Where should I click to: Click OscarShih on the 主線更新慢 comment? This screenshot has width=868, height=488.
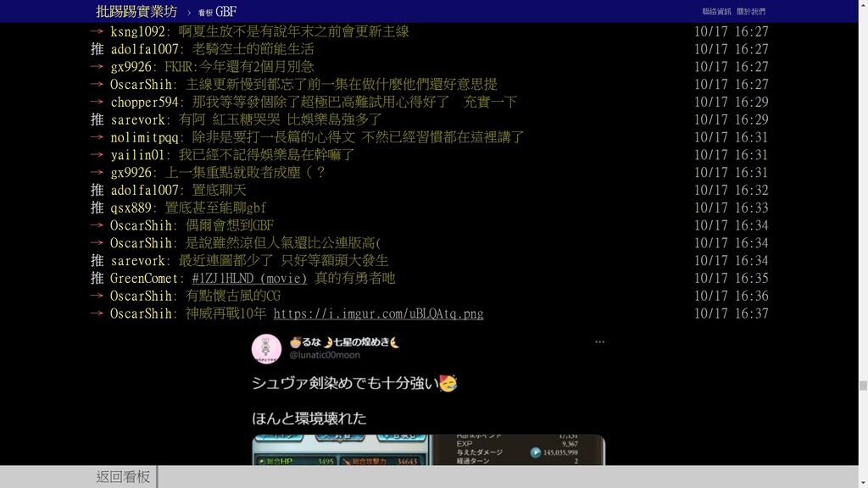coord(141,85)
